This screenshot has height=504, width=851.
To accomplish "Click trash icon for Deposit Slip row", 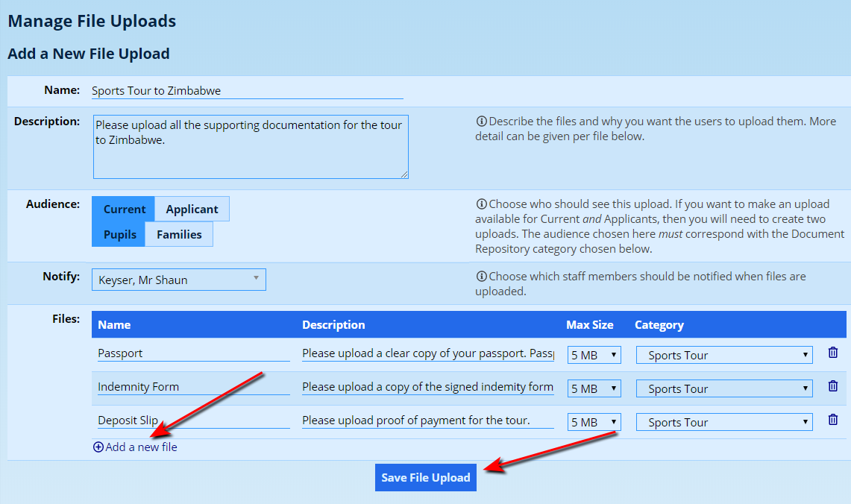I will pyautogui.click(x=833, y=420).
